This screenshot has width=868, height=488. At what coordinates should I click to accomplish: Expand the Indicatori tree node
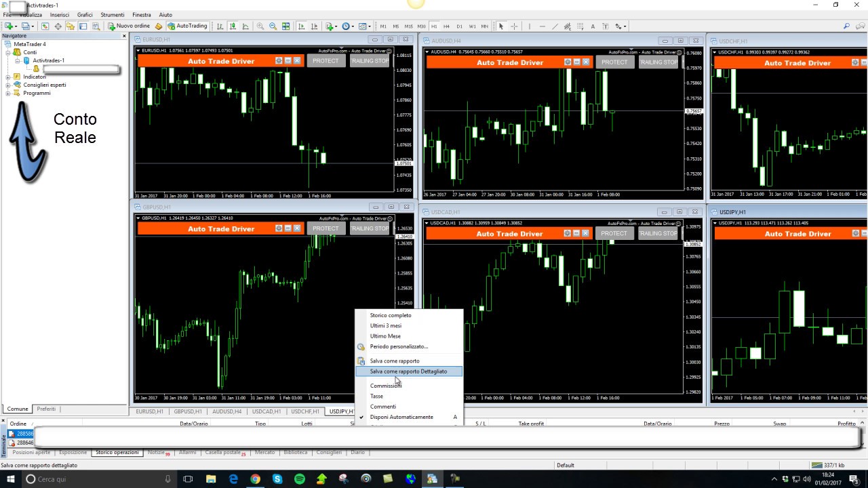tap(8, 77)
